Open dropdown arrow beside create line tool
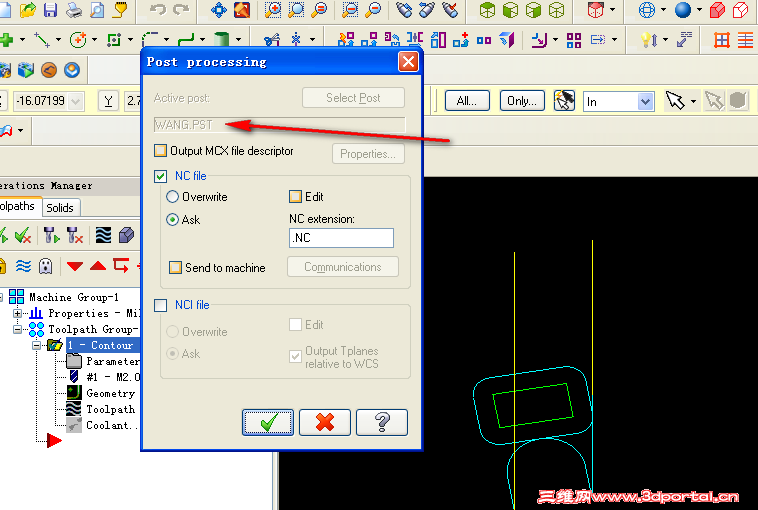 58,40
